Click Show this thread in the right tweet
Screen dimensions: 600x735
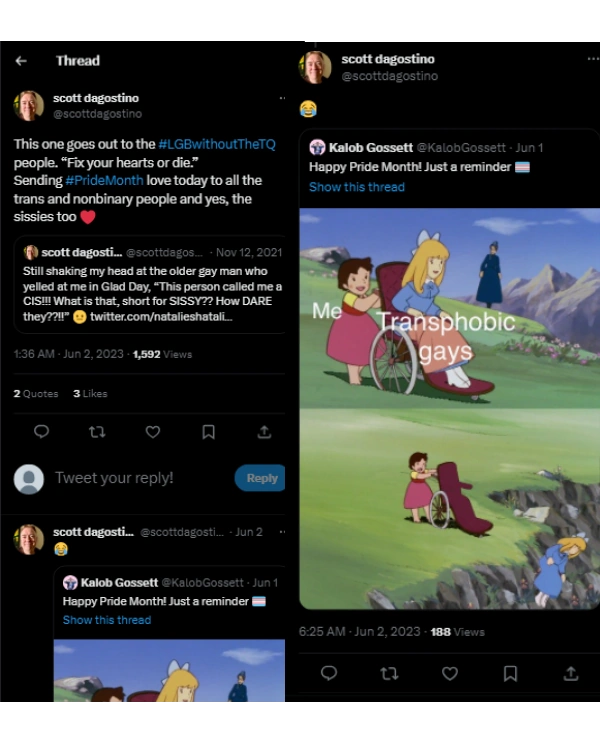pyautogui.click(x=357, y=187)
